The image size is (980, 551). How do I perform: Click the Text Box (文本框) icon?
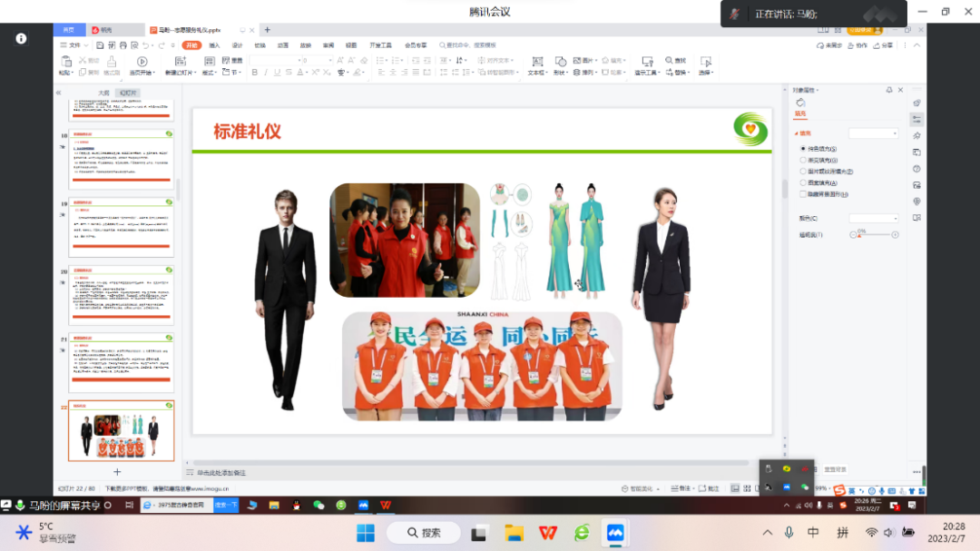click(x=535, y=62)
